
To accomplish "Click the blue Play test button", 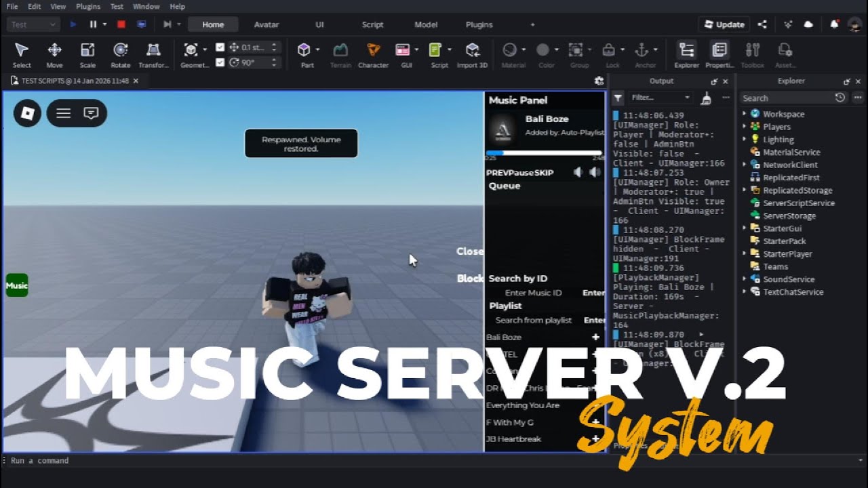I will click(x=73, y=24).
